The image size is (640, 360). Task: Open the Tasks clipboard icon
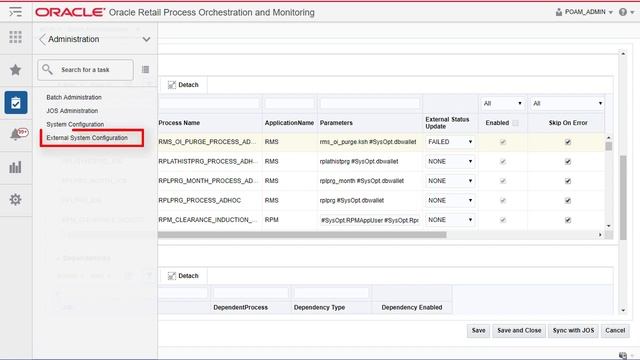16,102
